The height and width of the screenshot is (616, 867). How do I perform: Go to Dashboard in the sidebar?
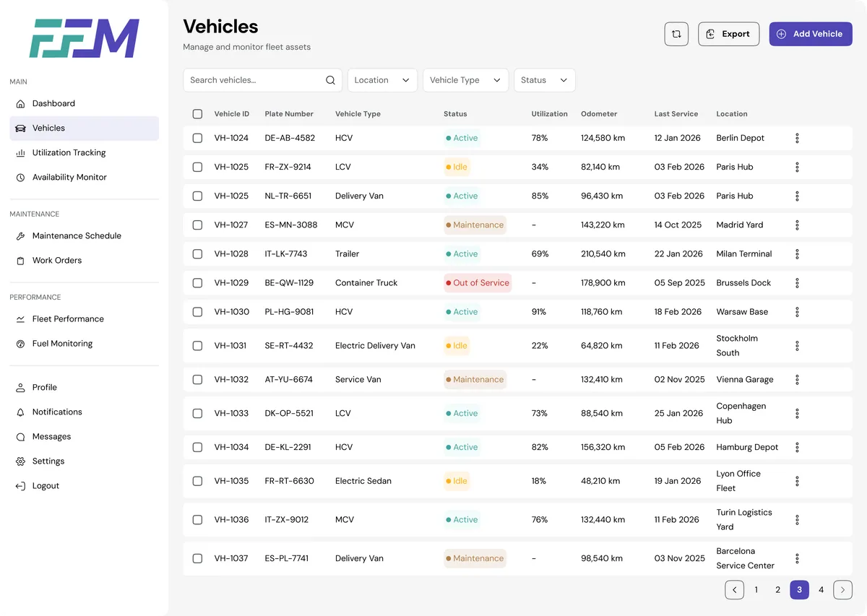(x=53, y=103)
